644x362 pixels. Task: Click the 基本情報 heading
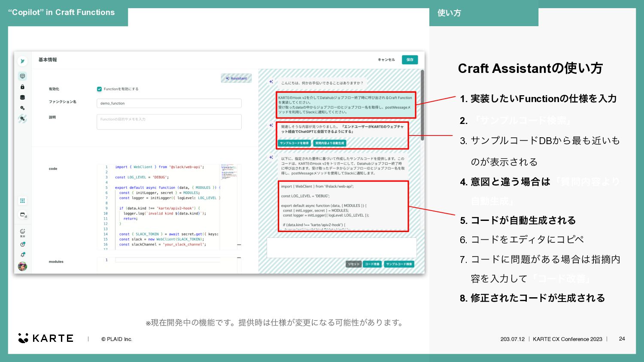click(48, 60)
